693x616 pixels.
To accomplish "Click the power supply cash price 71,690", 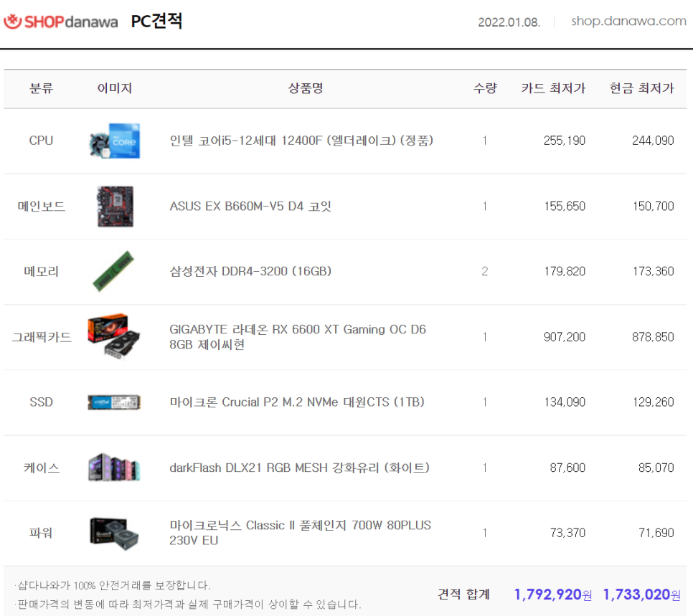I will click(x=656, y=533).
